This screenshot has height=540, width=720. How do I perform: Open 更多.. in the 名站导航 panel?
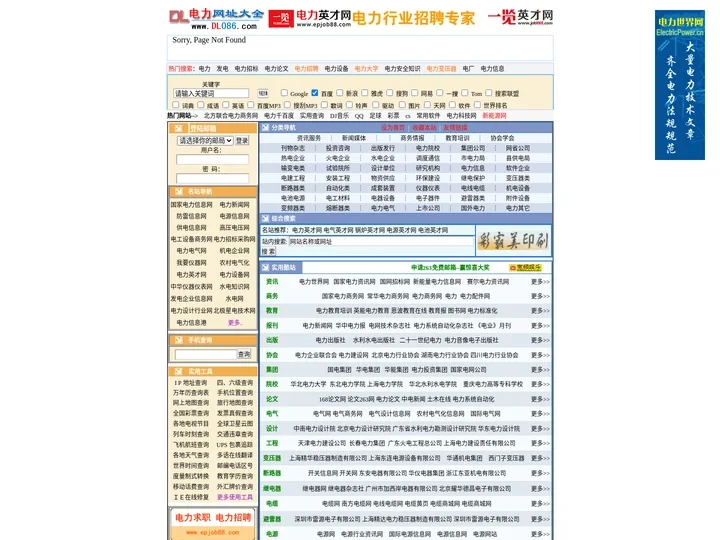235,323
